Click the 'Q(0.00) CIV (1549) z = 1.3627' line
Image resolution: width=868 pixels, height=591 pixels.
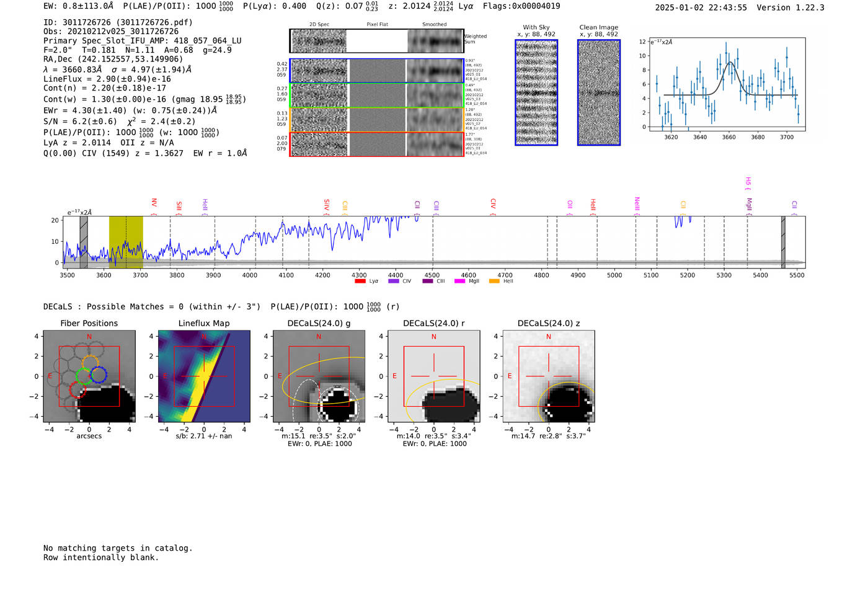pos(113,153)
